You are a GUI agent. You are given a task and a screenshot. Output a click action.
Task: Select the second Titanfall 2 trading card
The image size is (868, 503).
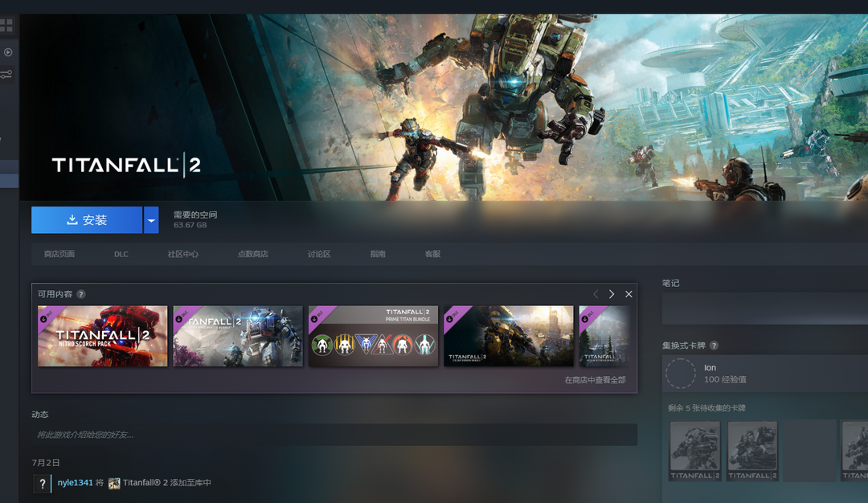[x=752, y=451]
